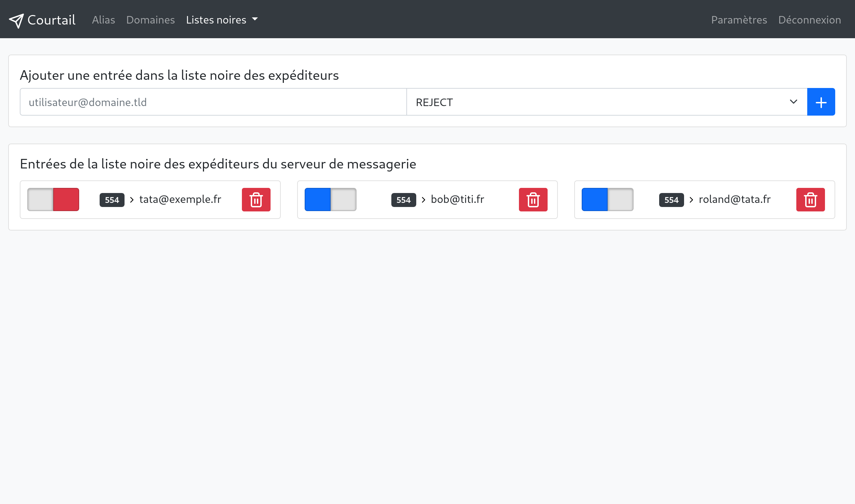Screen dimensions: 855x504
Task: Click the heading 'Ajouter une entrée dans la liste noire'
Action: 179,75
